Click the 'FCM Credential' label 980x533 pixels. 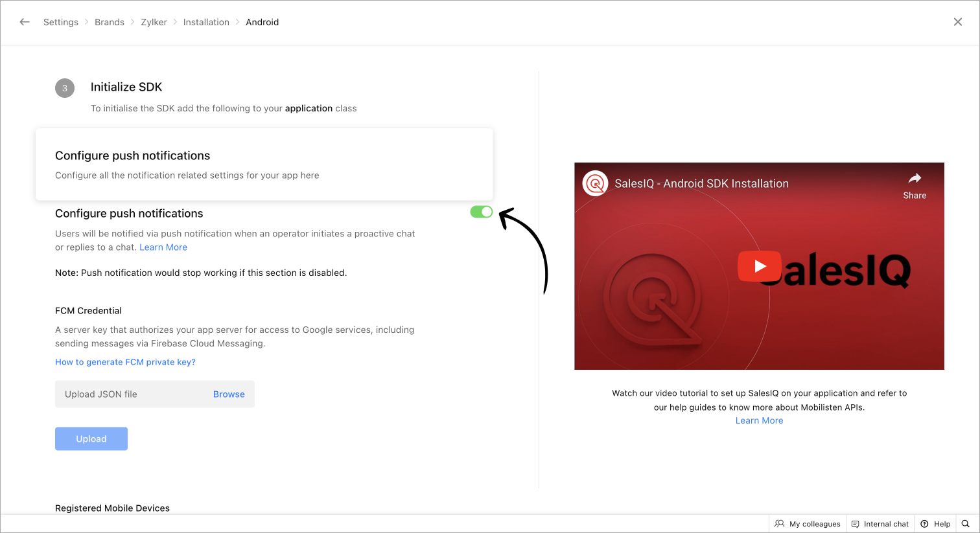point(88,311)
